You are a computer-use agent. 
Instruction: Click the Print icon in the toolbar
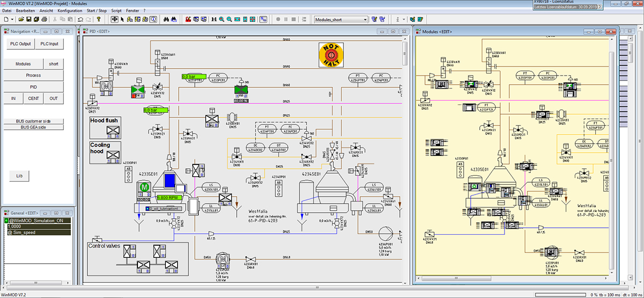[x=45, y=19]
